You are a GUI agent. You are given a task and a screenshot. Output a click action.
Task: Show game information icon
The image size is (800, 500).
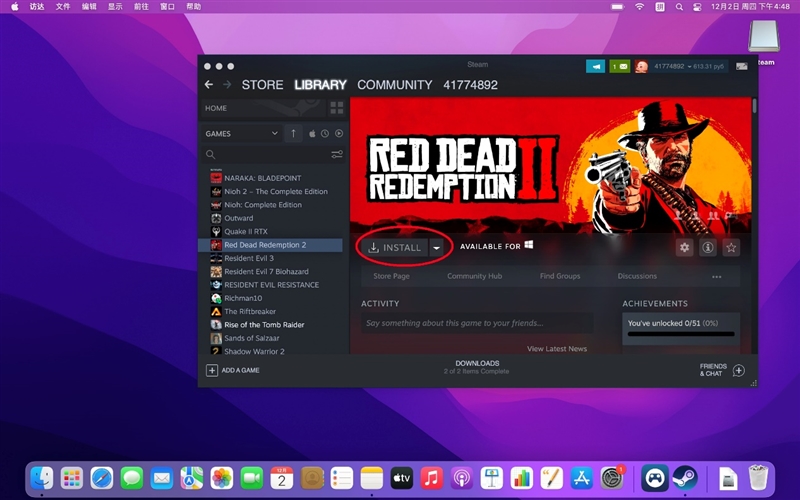(708, 247)
